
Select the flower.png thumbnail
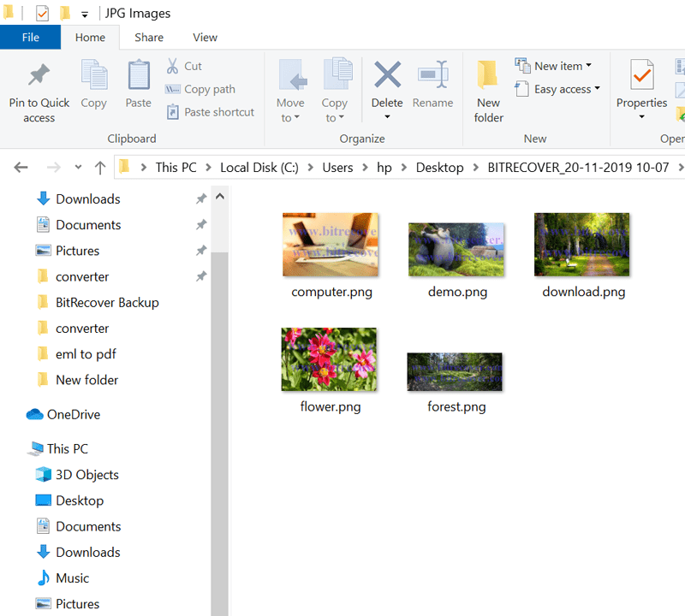pos(329,359)
